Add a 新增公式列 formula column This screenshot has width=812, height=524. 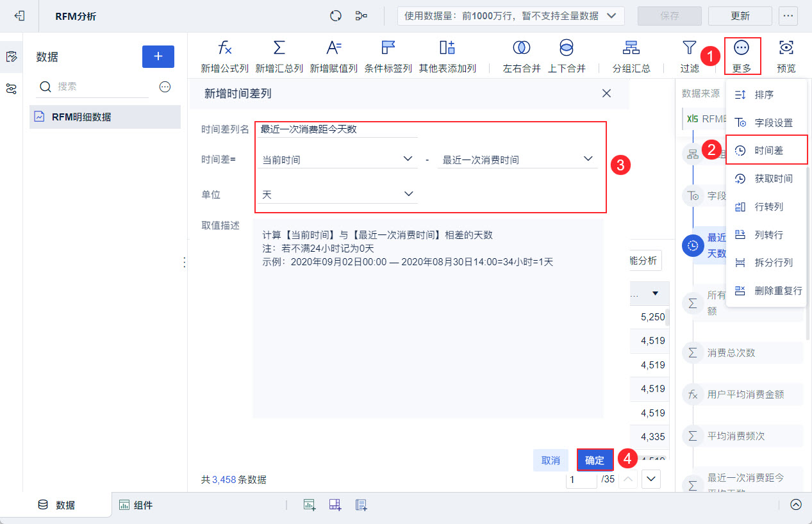point(224,56)
